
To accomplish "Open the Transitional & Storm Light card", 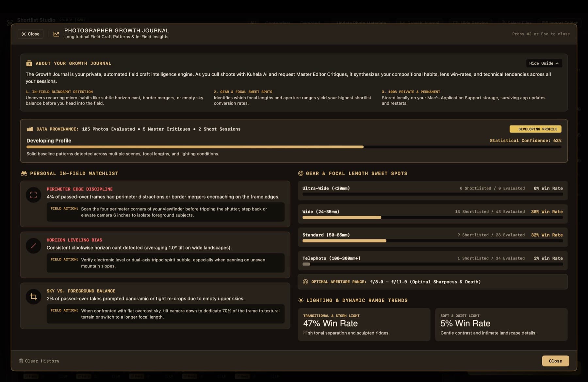I will point(364,324).
